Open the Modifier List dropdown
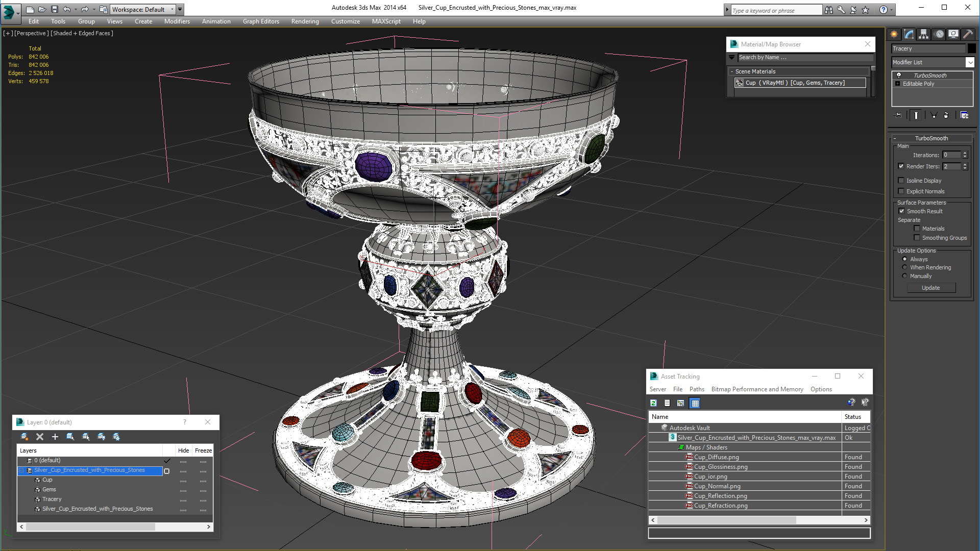The image size is (980, 551). [x=970, y=62]
